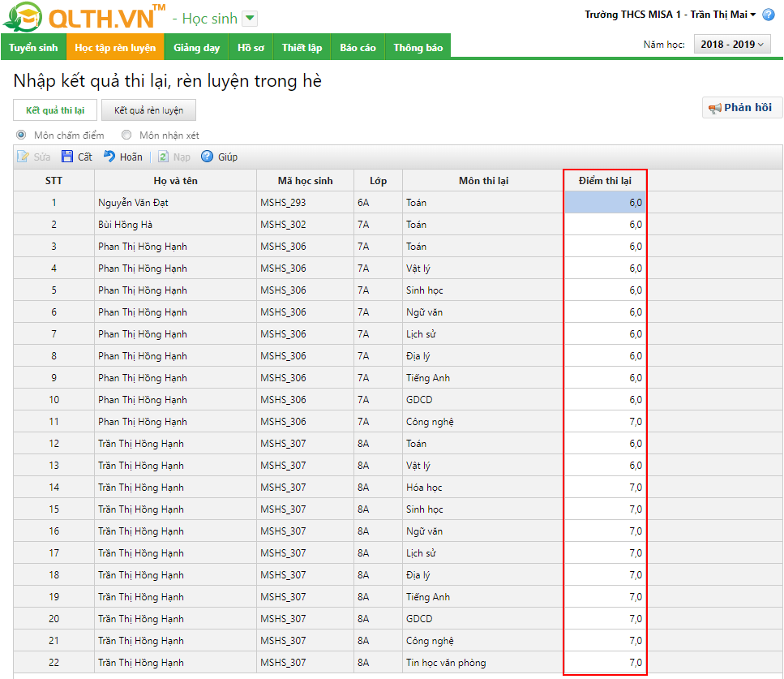Click the school name Trường THCS MISA 1
This screenshot has height=679, width=784.
[632, 15]
